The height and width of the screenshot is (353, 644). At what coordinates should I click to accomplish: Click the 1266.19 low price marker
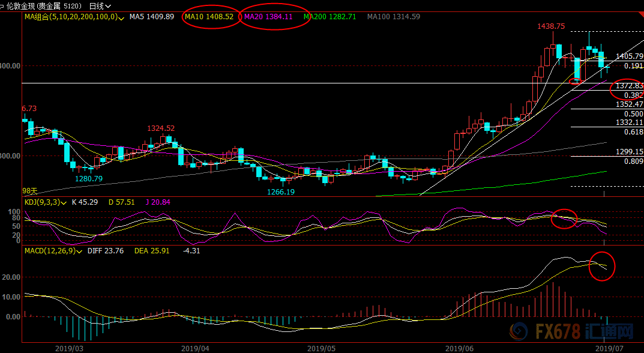280,192
